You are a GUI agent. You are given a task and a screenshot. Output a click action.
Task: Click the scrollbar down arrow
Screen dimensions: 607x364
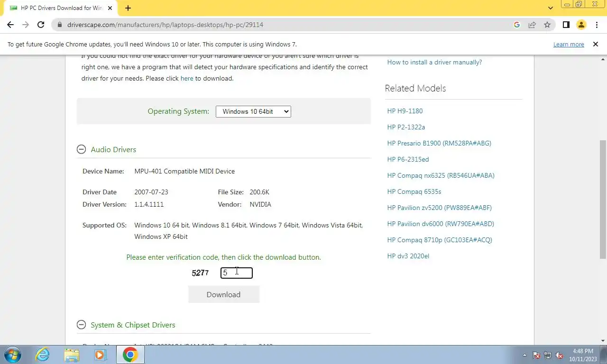[x=603, y=340]
